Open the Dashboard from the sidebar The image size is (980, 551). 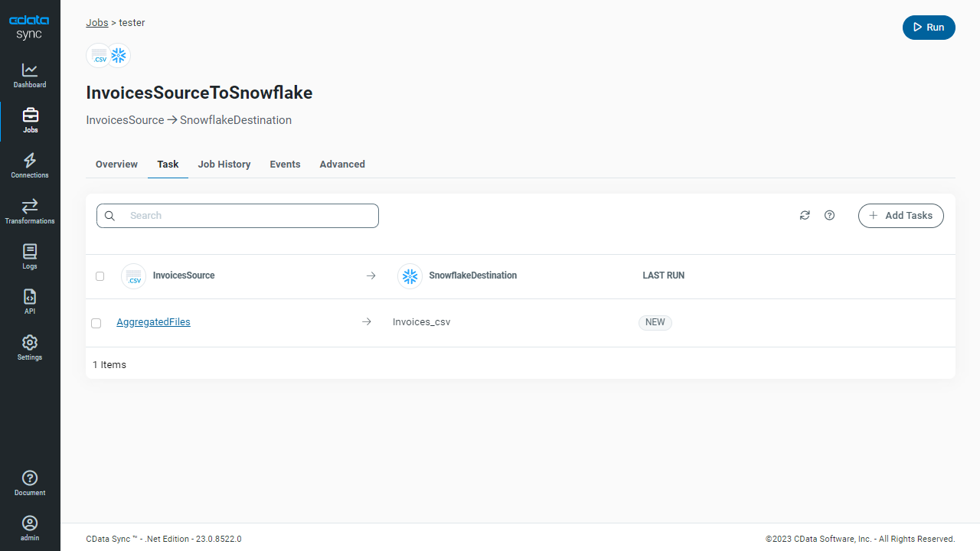(x=30, y=75)
